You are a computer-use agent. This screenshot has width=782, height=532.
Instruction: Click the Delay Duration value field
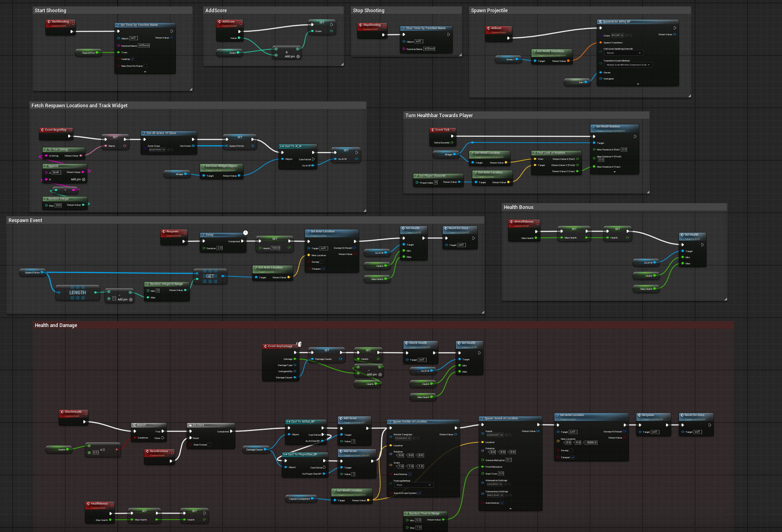(x=220, y=248)
